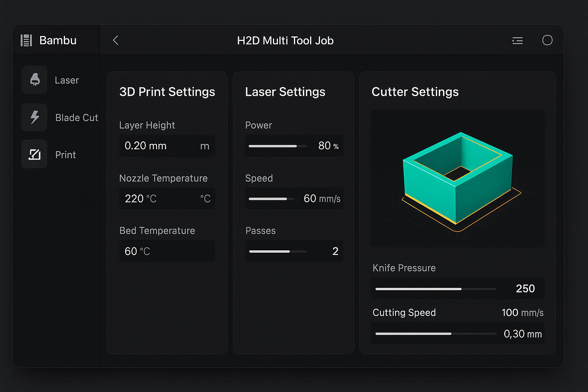
Task: Click the '80 %' power value
Action: click(328, 145)
